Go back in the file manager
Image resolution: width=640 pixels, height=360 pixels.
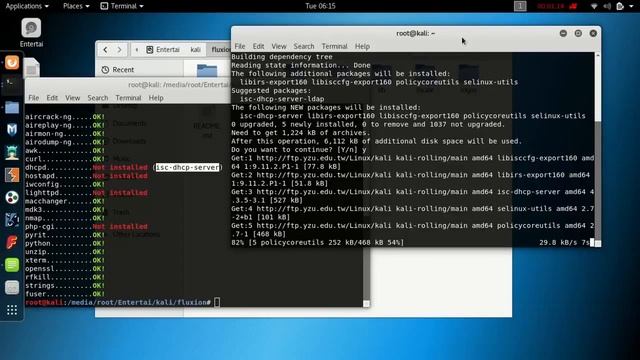105,50
